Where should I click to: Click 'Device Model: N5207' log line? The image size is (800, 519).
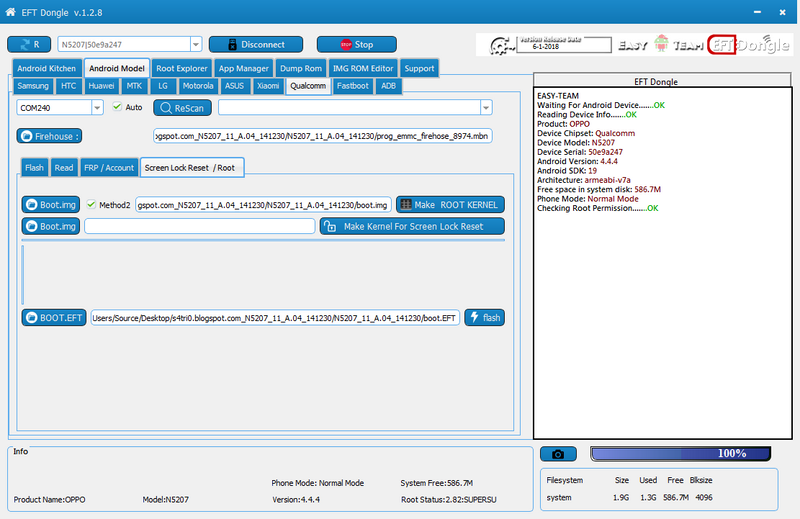coord(576,142)
